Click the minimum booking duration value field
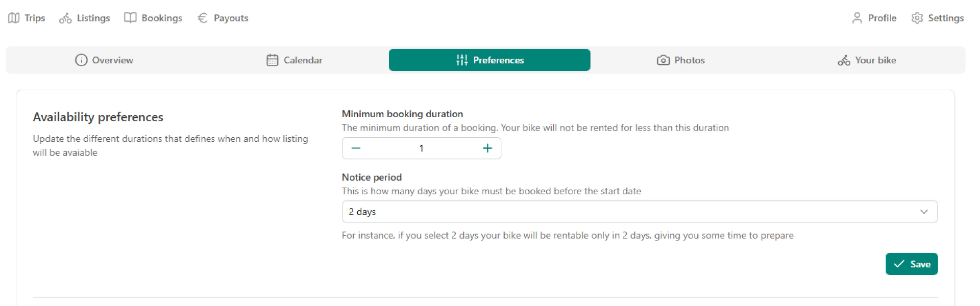Image resolution: width=980 pixels, height=306 pixels. [421, 148]
